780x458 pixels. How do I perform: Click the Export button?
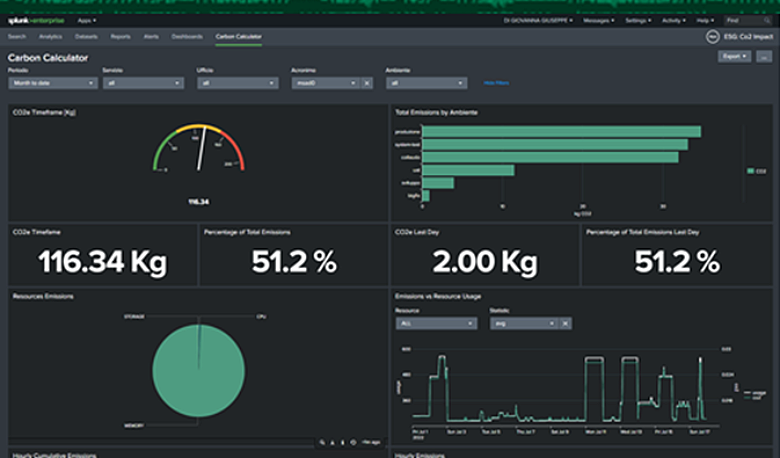pos(734,57)
